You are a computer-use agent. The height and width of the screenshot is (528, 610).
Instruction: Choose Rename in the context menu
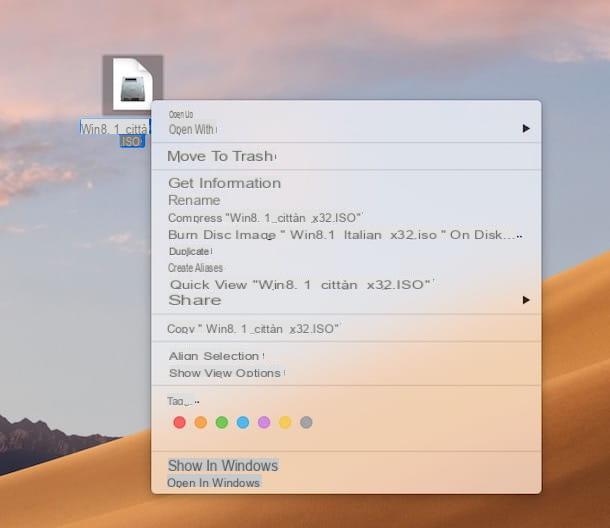click(194, 200)
